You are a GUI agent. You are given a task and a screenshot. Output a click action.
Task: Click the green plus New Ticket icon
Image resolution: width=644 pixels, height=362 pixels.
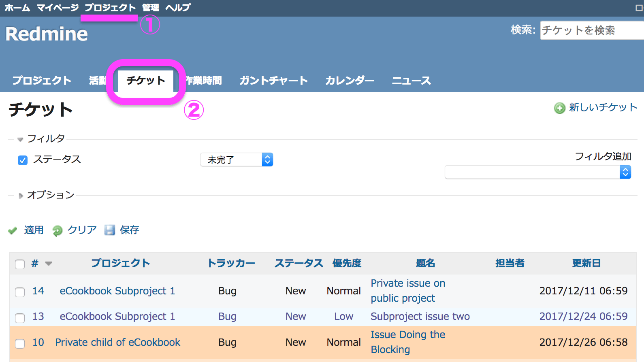click(x=559, y=108)
